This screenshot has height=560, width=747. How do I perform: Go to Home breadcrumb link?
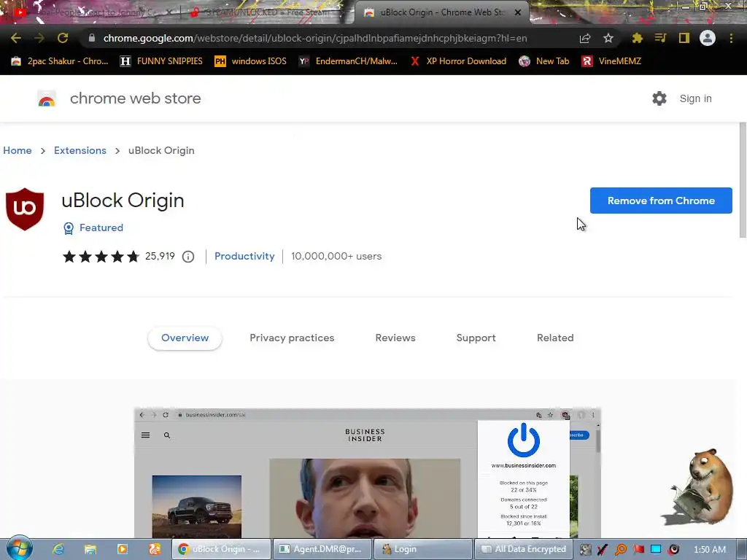tap(18, 150)
